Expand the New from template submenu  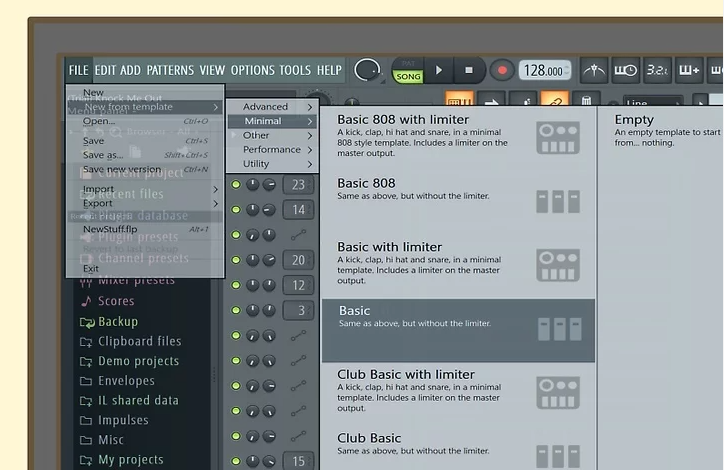click(x=145, y=107)
